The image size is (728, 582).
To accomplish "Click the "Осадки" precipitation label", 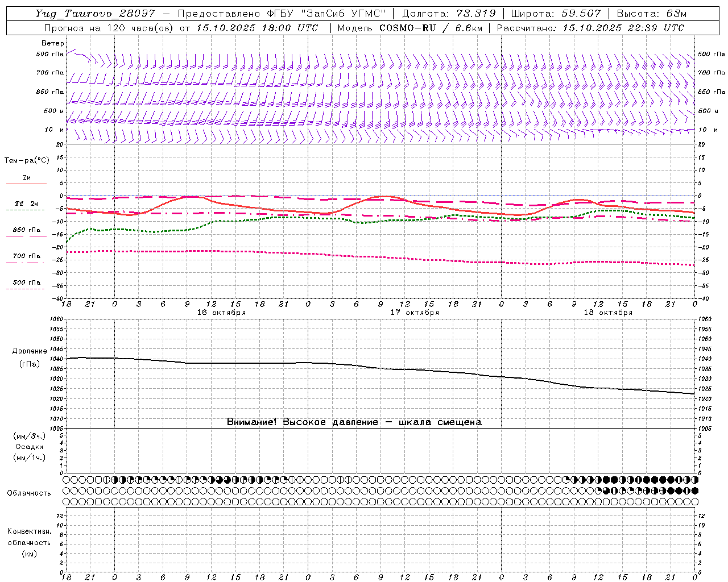I will coord(30,447).
